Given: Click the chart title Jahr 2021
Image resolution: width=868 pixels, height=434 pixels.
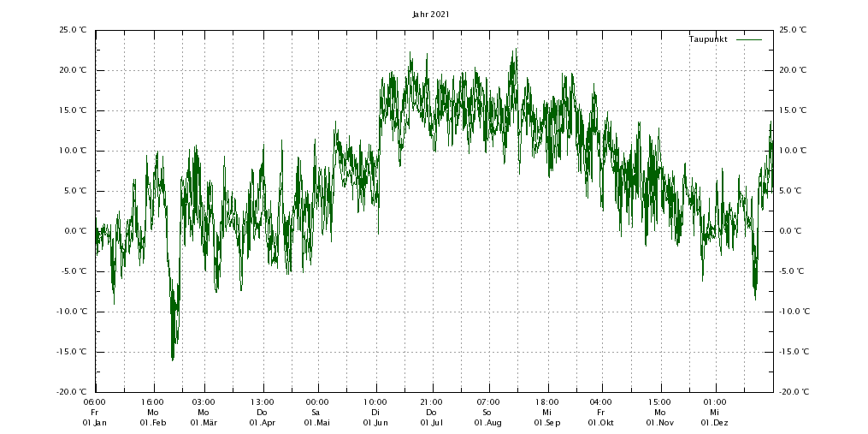Looking at the screenshot, I should pyautogui.click(x=431, y=14).
